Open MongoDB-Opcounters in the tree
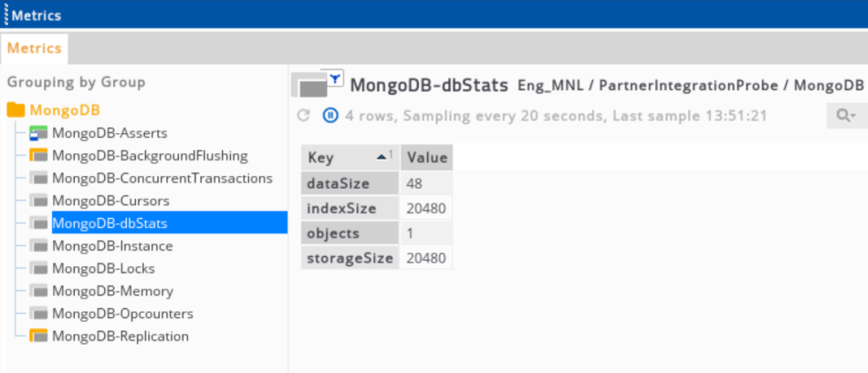This screenshot has width=868, height=373. [x=122, y=314]
